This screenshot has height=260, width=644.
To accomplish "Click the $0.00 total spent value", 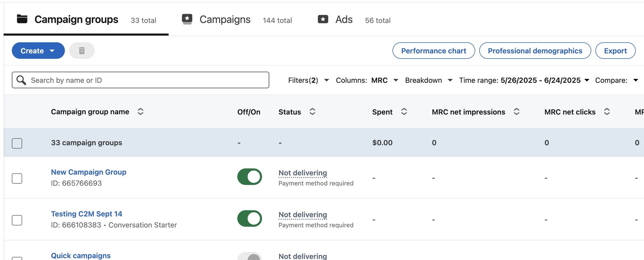I will click(382, 143).
